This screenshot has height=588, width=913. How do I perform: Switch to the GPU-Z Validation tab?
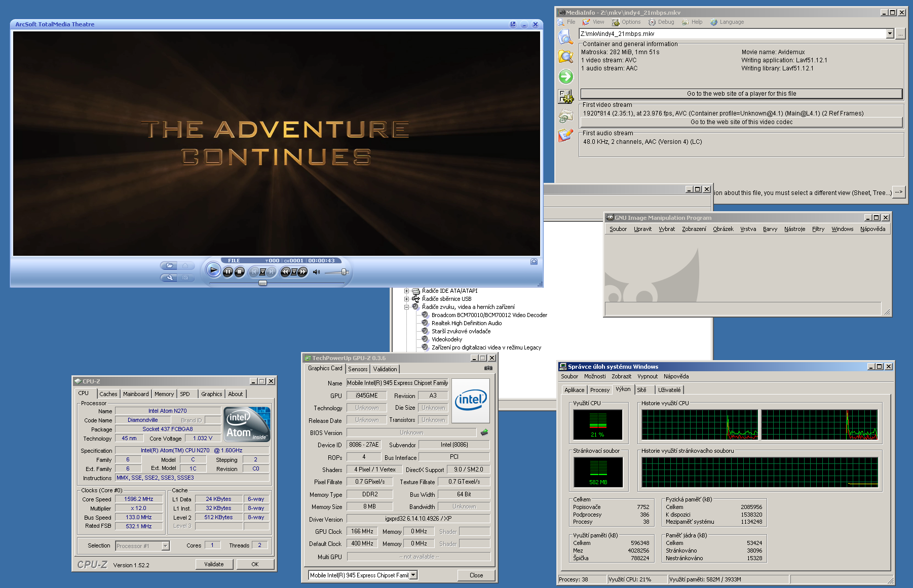(385, 369)
